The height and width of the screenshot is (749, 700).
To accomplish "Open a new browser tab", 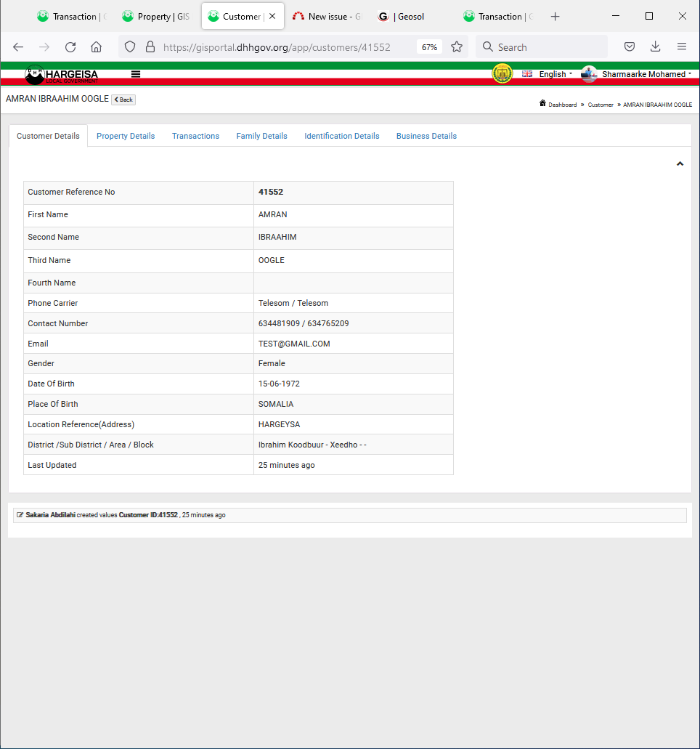I will pos(555,17).
